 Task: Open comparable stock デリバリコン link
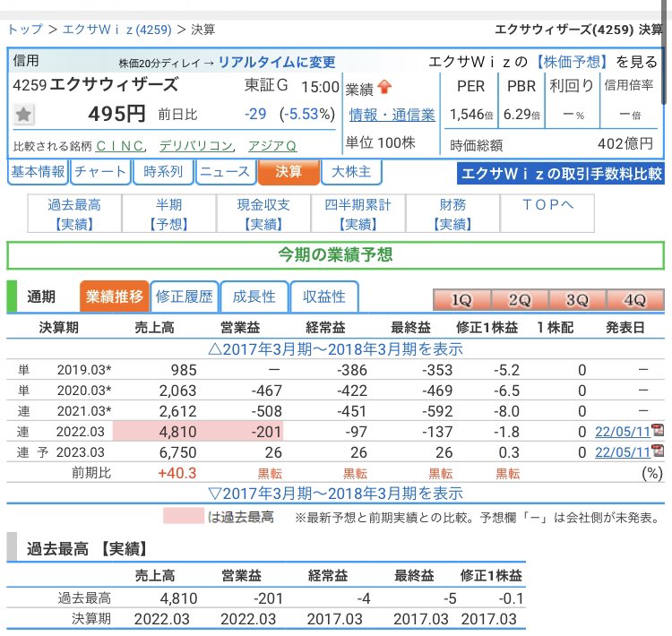(x=196, y=146)
